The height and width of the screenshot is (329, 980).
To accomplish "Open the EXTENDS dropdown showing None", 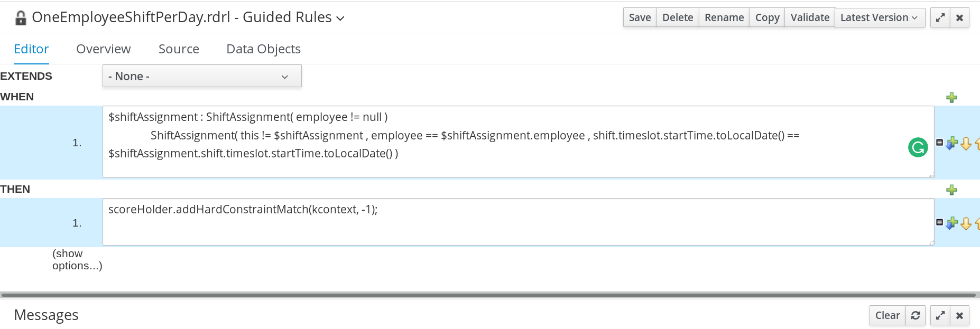I will (202, 76).
